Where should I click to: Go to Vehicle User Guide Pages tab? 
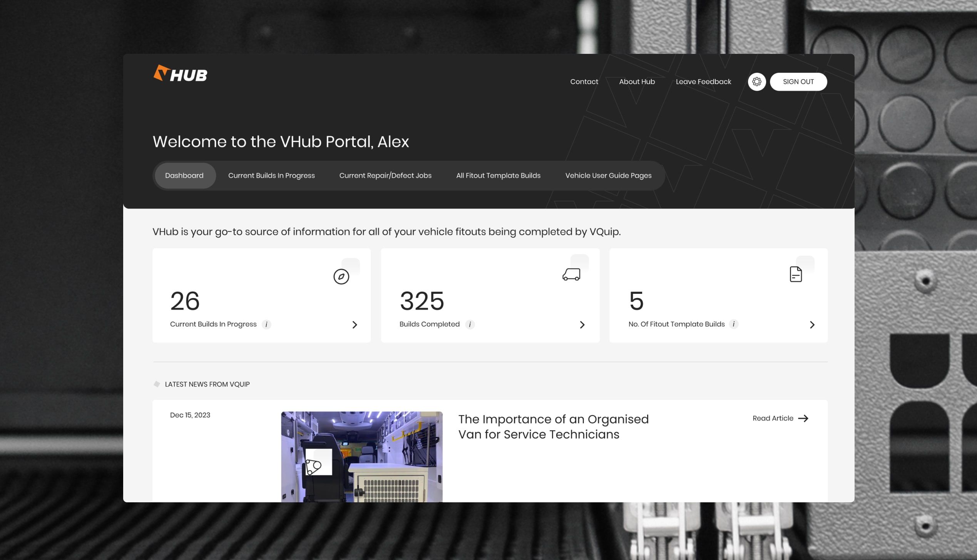pyautogui.click(x=608, y=175)
